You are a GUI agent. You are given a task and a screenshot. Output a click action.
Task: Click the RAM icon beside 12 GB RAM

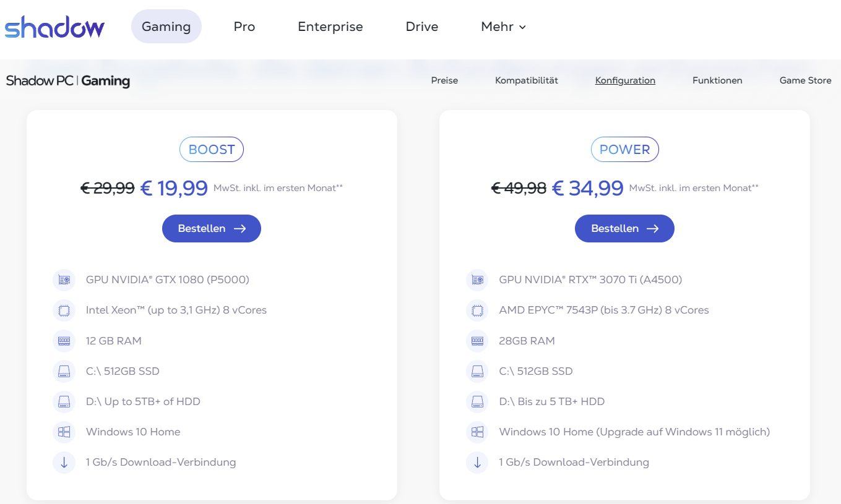(64, 341)
